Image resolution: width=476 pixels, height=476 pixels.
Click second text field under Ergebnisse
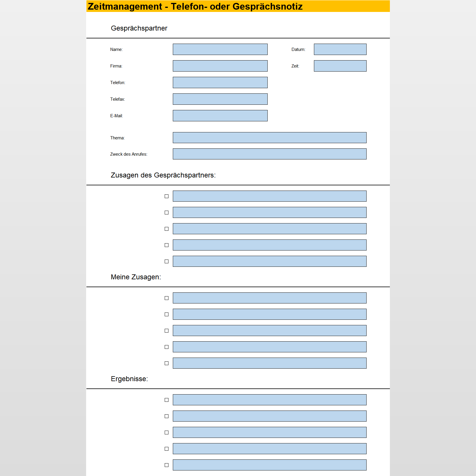pos(269,416)
